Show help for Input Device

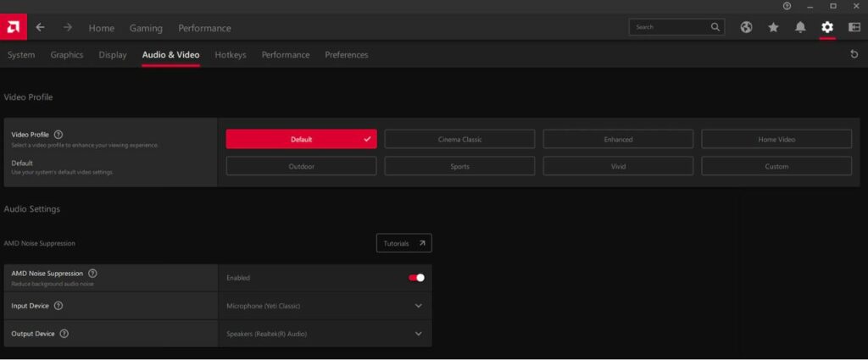[58, 306]
